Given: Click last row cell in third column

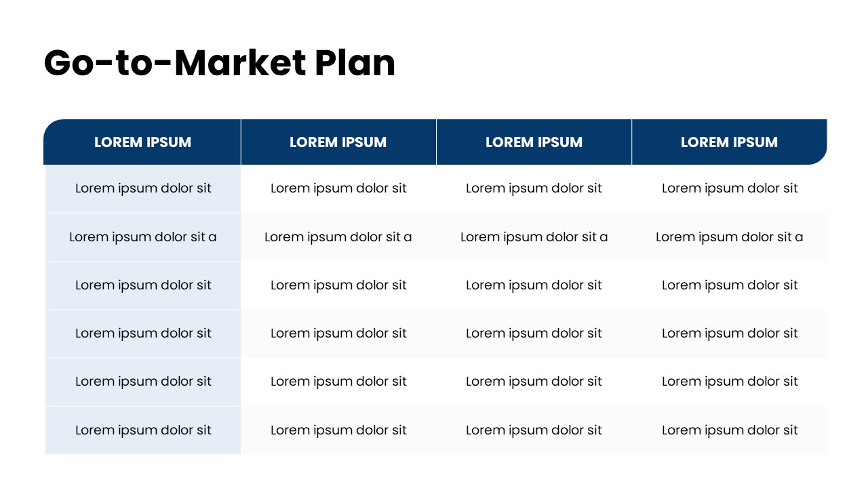Looking at the screenshot, I should coord(534,430).
